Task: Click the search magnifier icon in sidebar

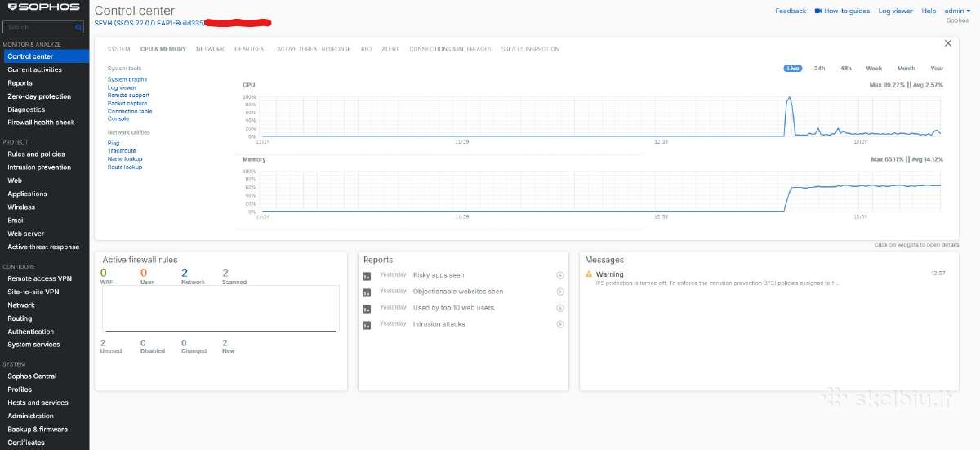Action: (78, 27)
